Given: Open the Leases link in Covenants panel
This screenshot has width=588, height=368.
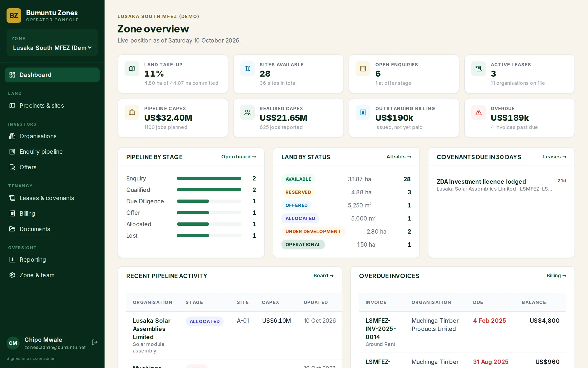Looking at the screenshot, I should coord(555,157).
